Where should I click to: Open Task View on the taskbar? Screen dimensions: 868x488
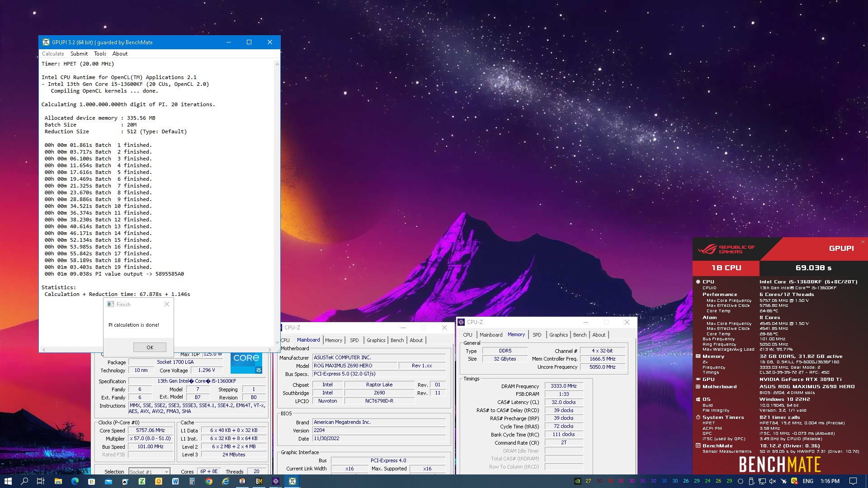tap(41, 481)
